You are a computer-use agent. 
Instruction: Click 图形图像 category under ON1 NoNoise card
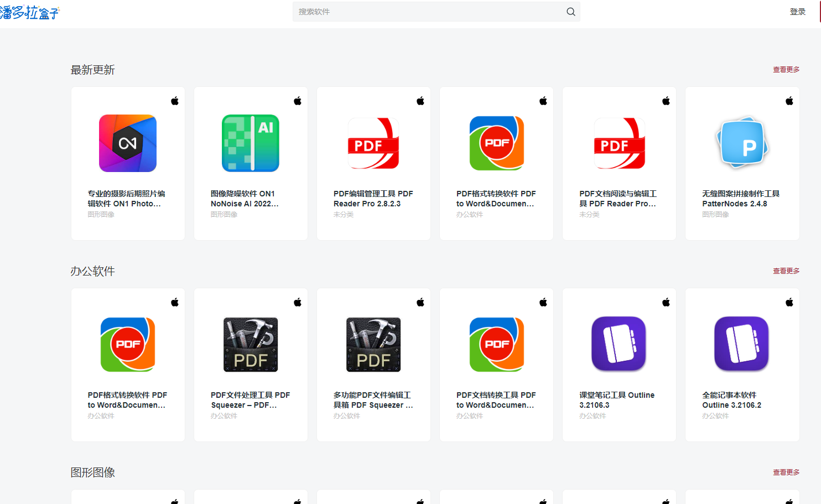pos(224,215)
